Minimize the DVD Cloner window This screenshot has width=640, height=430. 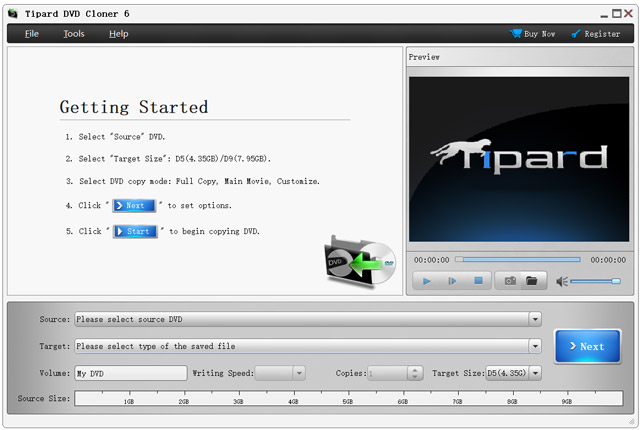click(x=604, y=14)
